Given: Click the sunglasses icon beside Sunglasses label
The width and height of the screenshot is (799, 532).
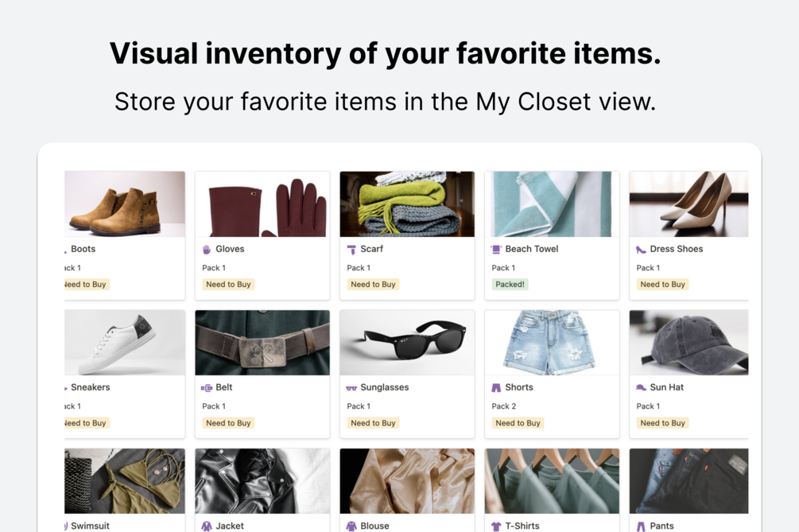Looking at the screenshot, I should pos(351,388).
